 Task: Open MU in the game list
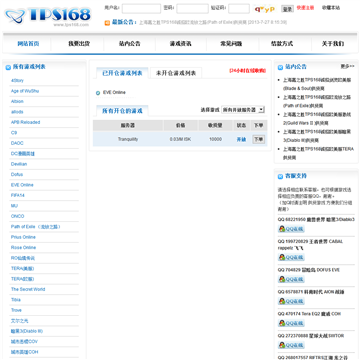tap(14, 206)
